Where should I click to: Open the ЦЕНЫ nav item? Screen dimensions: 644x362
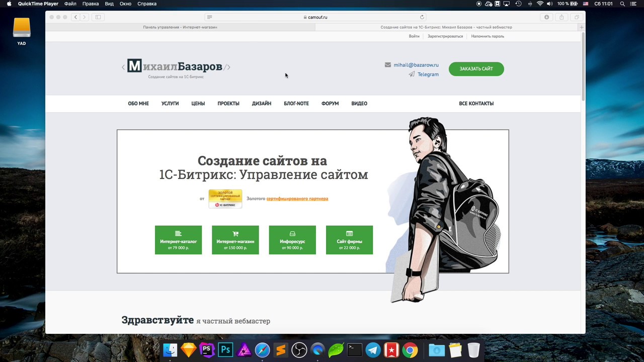click(198, 104)
